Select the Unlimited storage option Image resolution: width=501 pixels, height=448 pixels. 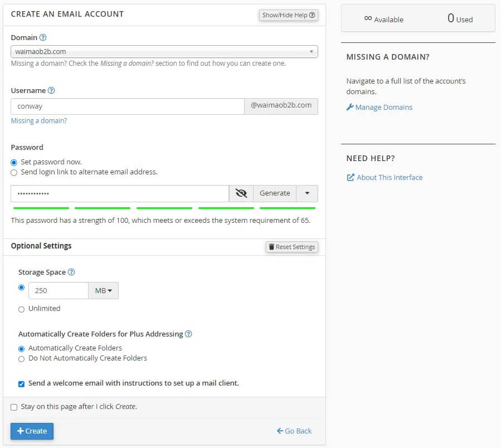tap(22, 309)
